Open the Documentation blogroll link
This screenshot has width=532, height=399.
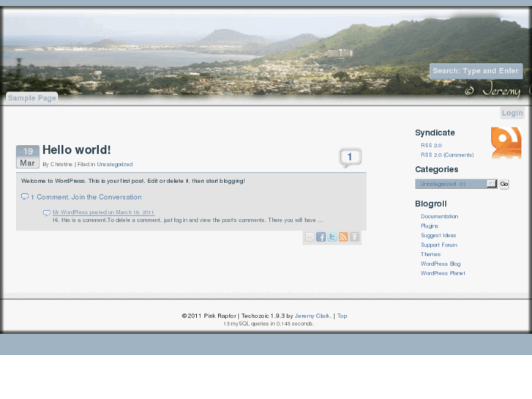tap(439, 217)
